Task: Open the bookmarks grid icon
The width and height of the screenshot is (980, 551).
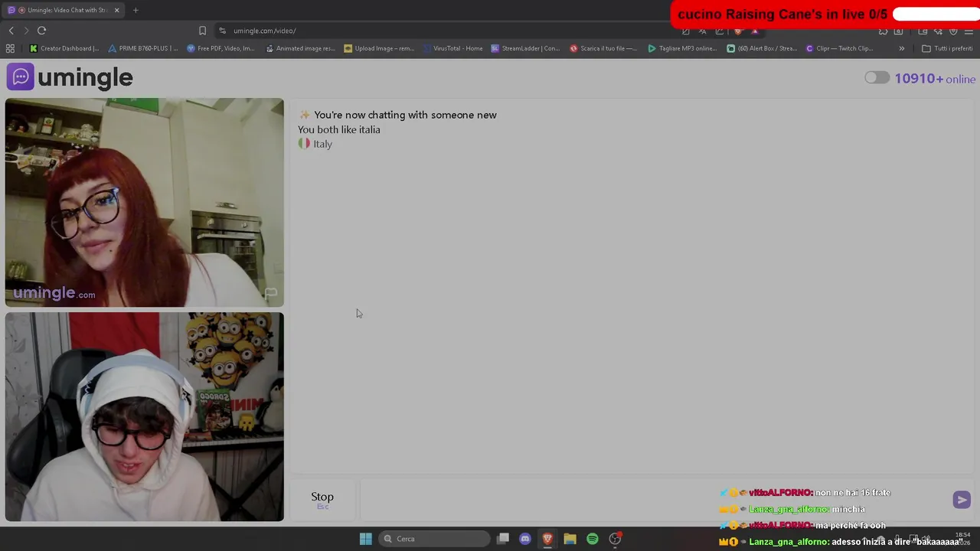Action: 10,48
